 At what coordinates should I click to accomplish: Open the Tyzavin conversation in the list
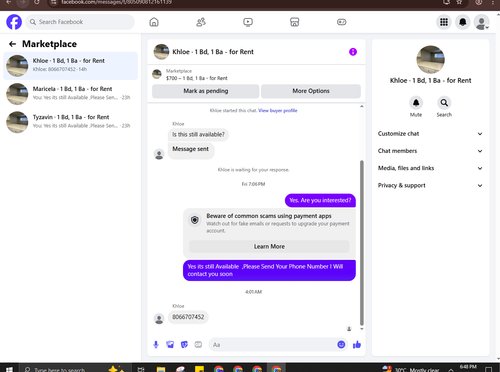point(70,122)
